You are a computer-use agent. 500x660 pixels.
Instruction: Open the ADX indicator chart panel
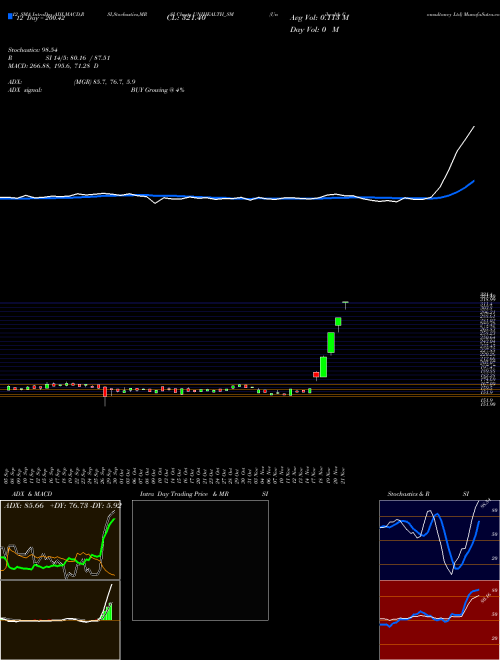pos(60,540)
